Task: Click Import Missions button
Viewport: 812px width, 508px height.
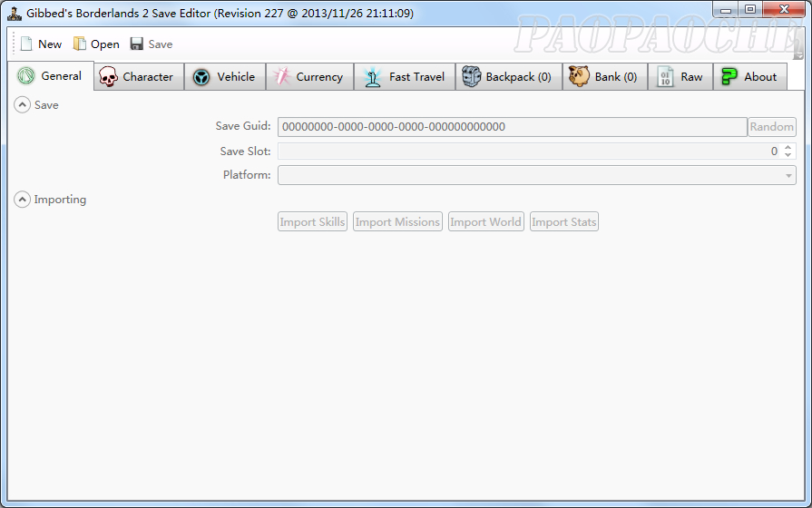Action: 397,221
